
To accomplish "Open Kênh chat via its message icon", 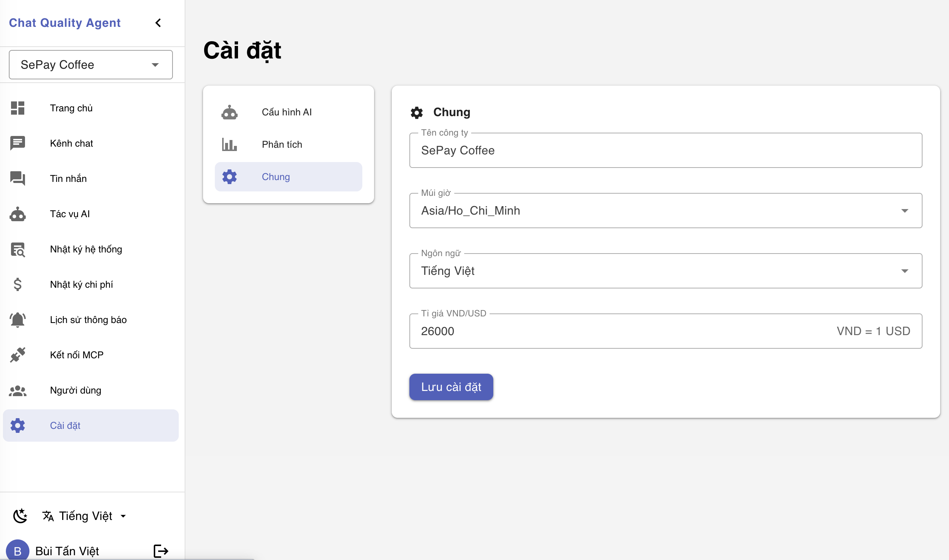I will pyautogui.click(x=17, y=143).
